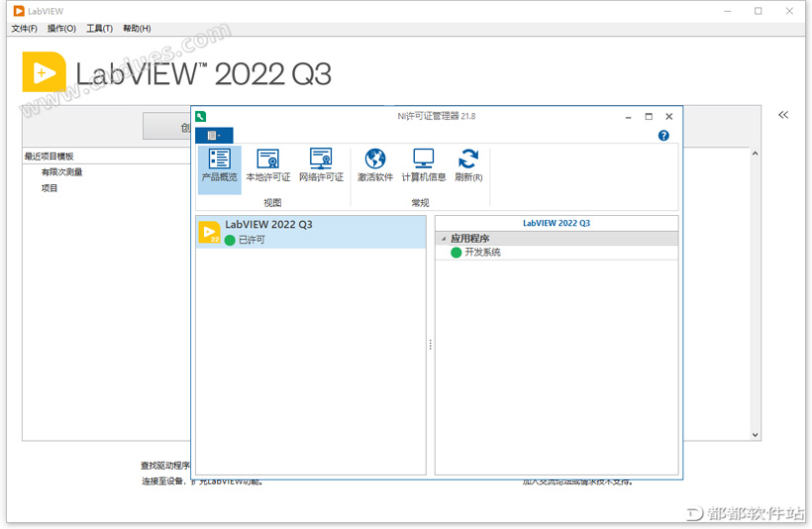Open the 帮助(H) menu in LabVIEW
The image size is (812, 529).
click(137, 29)
